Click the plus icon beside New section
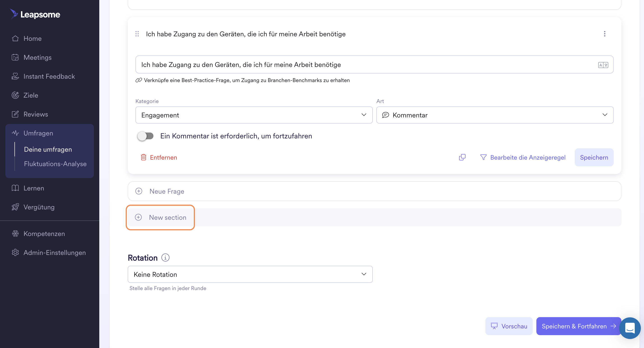This screenshot has height=348, width=644. click(x=138, y=217)
